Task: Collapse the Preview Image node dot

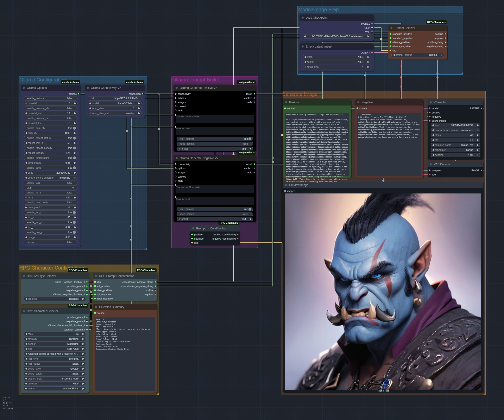Action: tap(286, 185)
